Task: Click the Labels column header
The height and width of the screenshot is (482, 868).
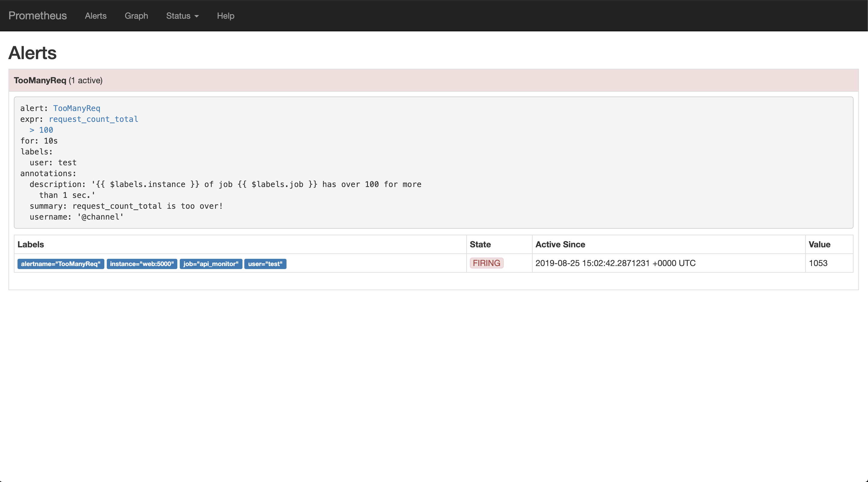Action: [x=31, y=244]
